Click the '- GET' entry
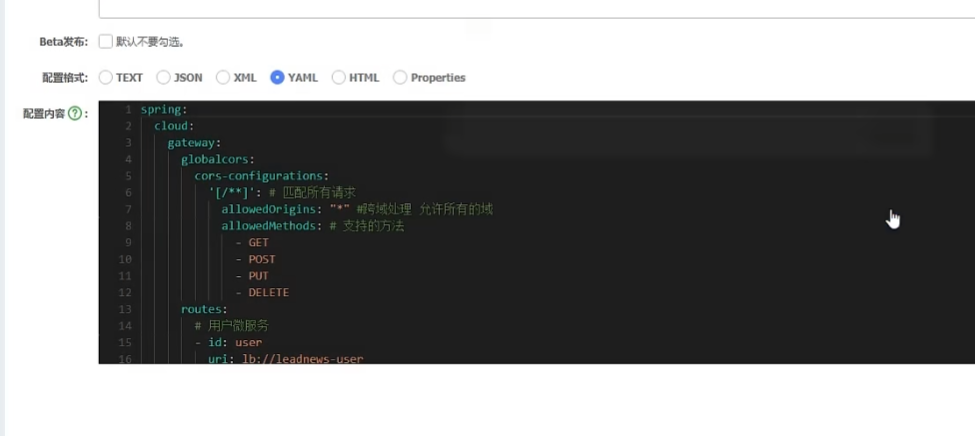 click(252, 243)
